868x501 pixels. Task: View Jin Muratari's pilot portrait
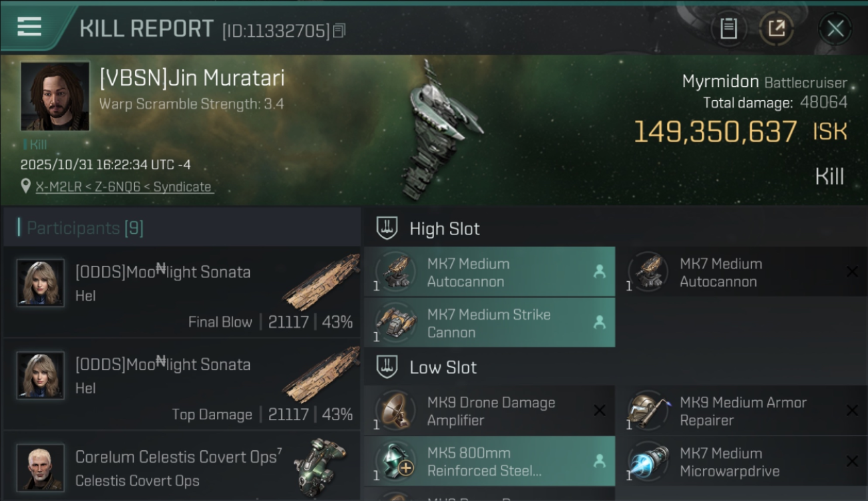55,96
